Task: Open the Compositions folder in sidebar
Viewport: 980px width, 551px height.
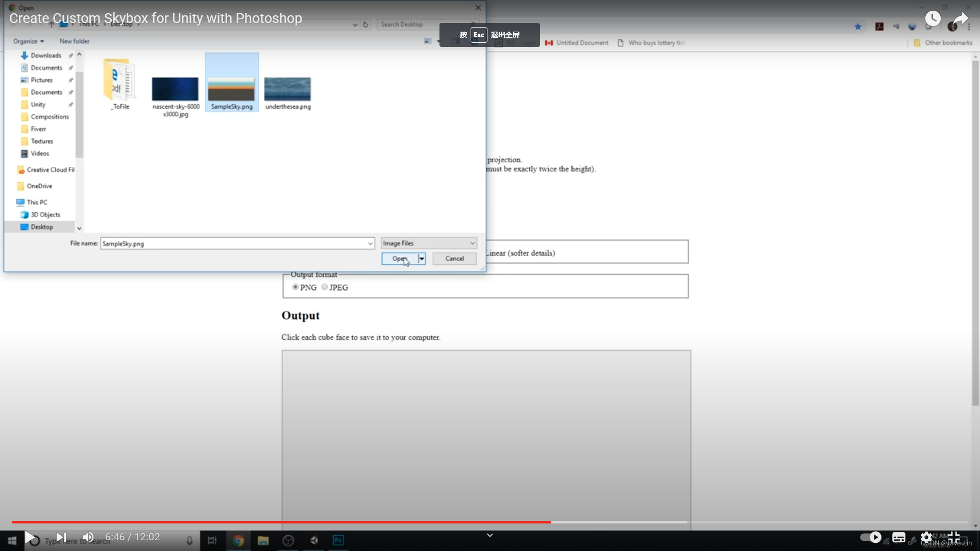Action: pyautogui.click(x=50, y=117)
